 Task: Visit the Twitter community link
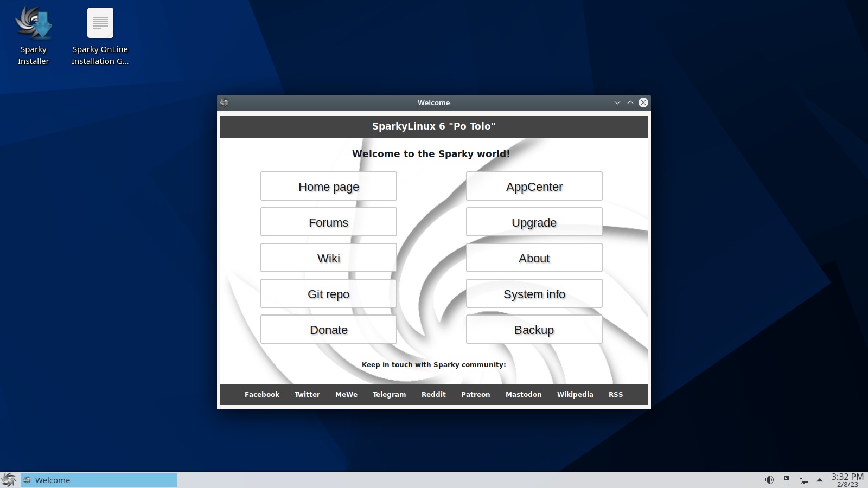pyautogui.click(x=307, y=395)
